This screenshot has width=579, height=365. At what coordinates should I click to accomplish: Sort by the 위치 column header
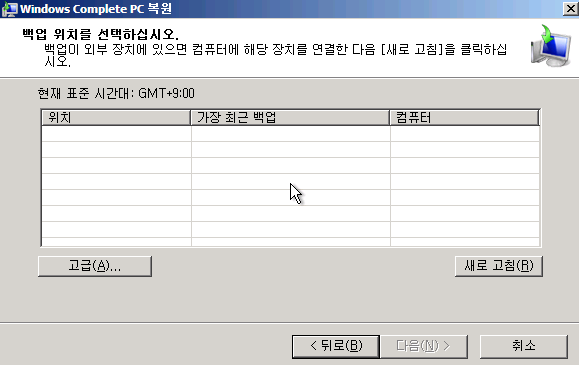point(116,117)
